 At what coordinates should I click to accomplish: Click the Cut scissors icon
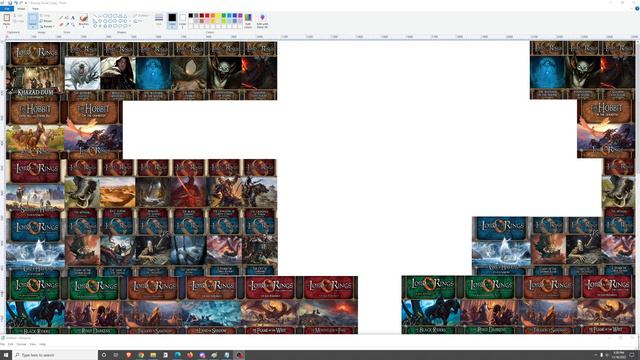tap(16, 16)
